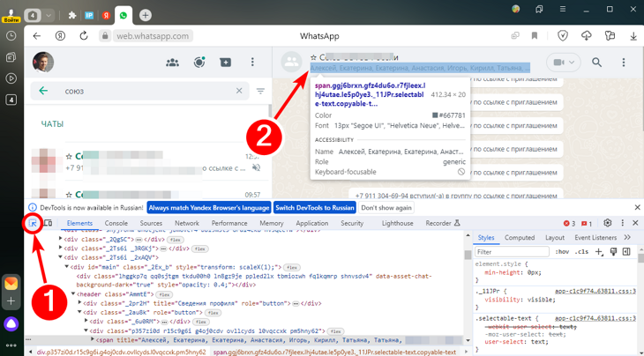Click the Styles Filter input field
Viewport: 644px width, 356px height.
tap(512, 252)
